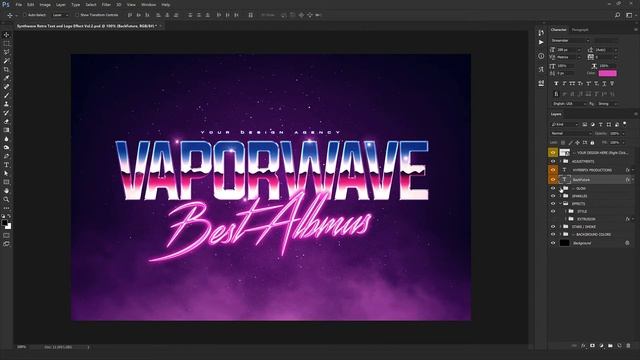
Task: Select the Lasso tool
Action: 7,52
